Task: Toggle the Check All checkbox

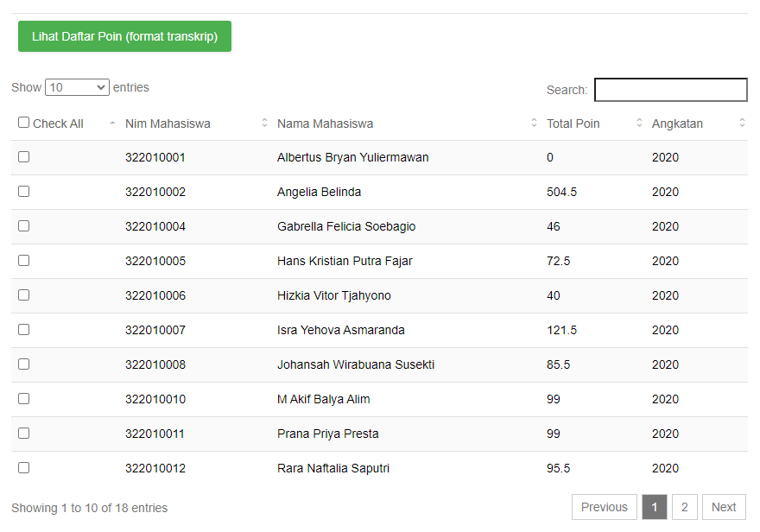Action: coord(24,123)
